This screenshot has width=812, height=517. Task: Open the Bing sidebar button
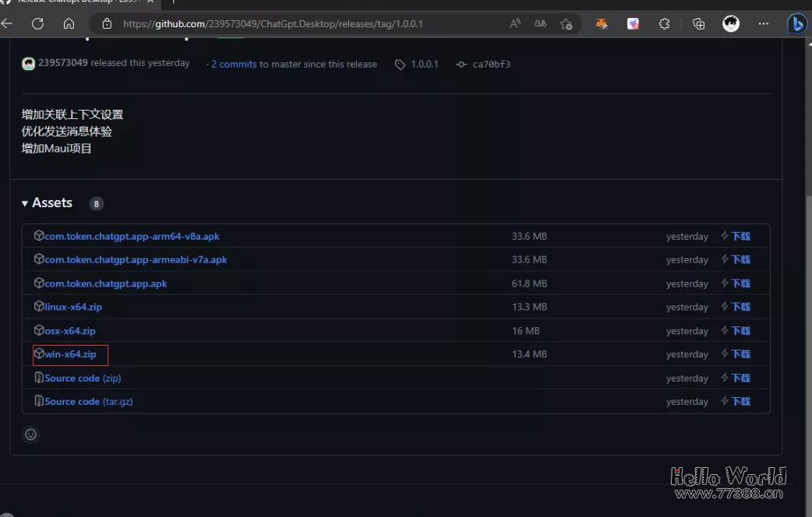click(x=796, y=23)
